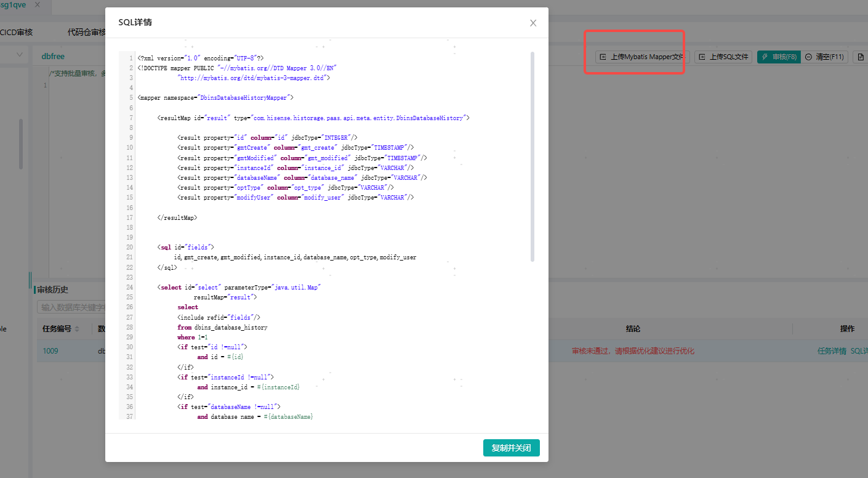The height and width of the screenshot is (478, 868).
Task: Click the 数据库关键字 search input field
Action: [71, 307]
